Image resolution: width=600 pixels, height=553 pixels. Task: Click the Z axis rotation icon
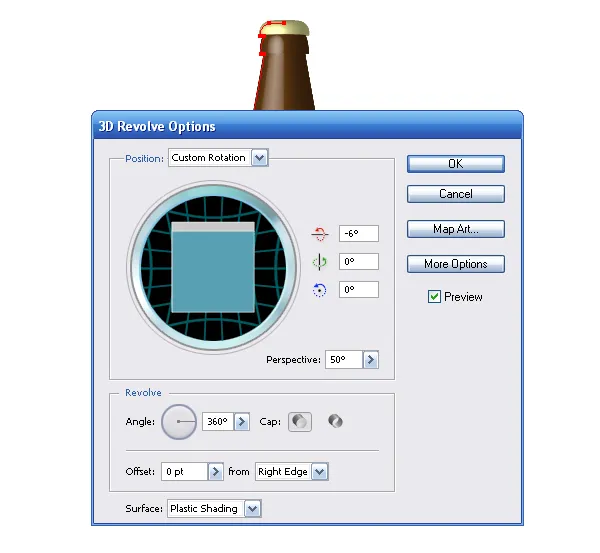(x=320, y=290)
